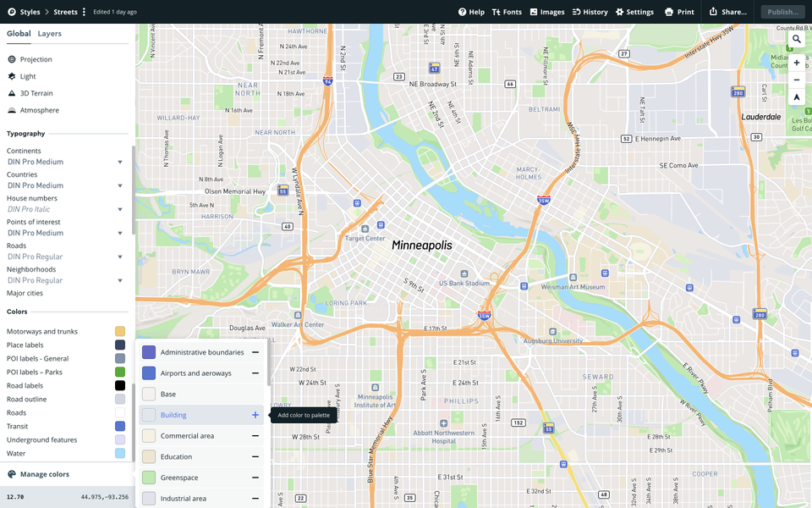Open the 3D Terrain settings
Image resolution: width=812 pixels, height=508 pixels.
[x=36, y=93]
